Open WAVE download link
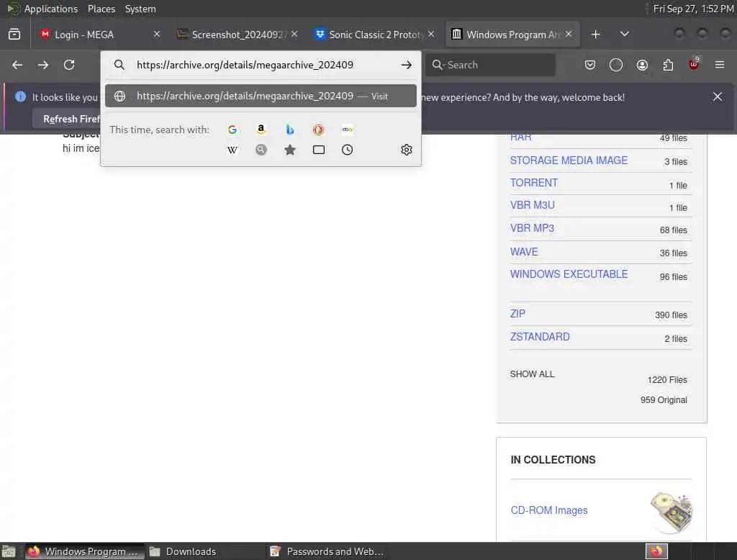Screen dimensions: 737x560 pyautogui.click(x=524, y=252)
